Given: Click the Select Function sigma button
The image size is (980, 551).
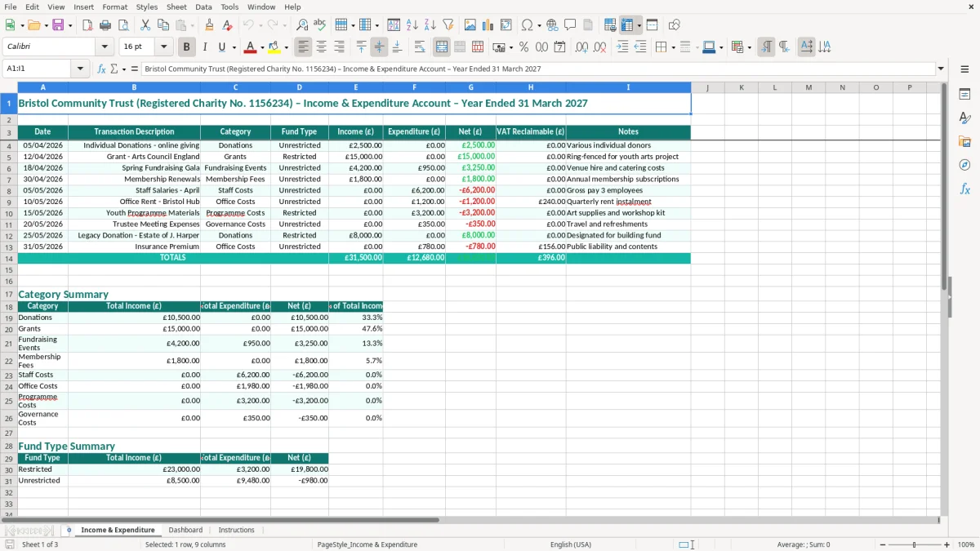Looking at the screenshot, I should point(114,69).
